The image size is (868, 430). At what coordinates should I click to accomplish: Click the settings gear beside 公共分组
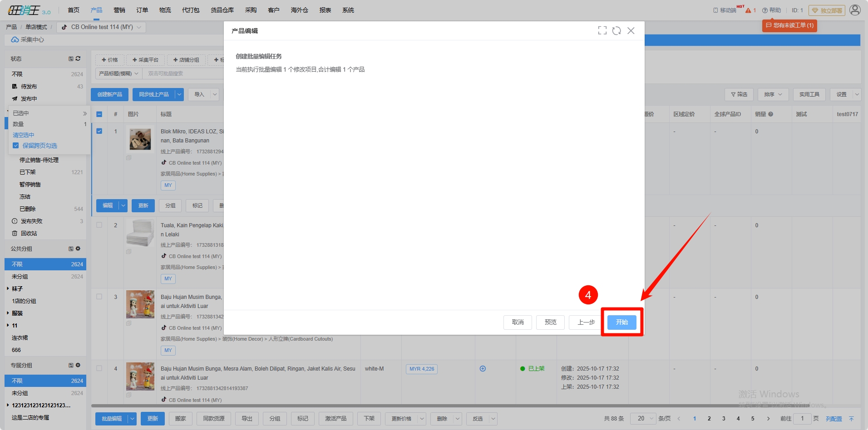[x=78, y=249]
